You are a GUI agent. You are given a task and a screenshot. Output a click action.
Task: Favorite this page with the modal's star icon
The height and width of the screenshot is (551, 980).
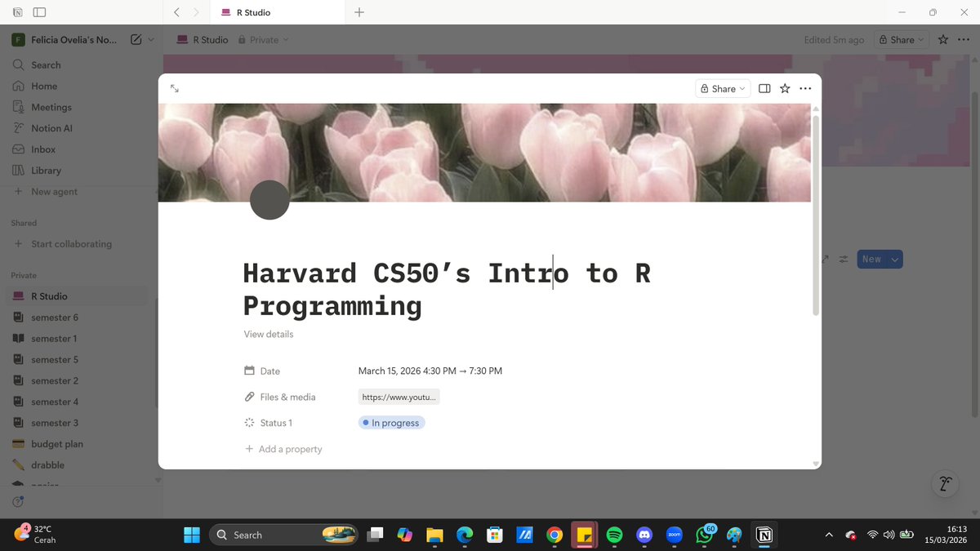[x=785, y=88]
